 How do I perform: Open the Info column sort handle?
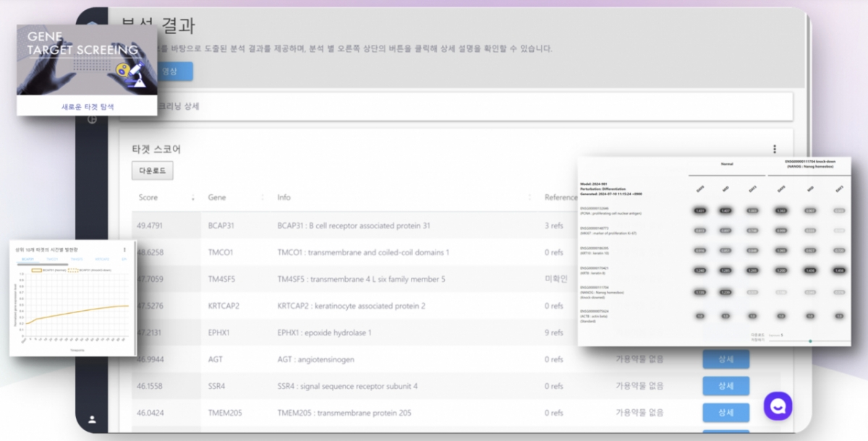coord(529,198)
